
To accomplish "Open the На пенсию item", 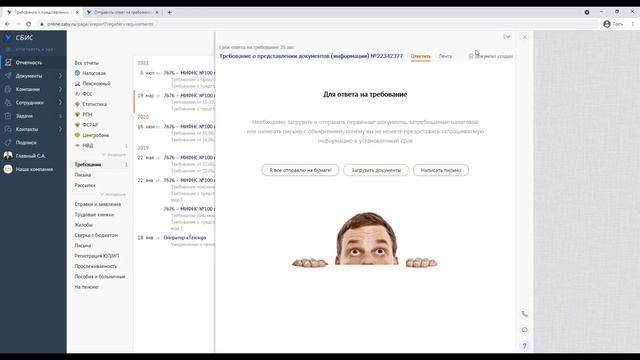I will click(x=87, y=287).
